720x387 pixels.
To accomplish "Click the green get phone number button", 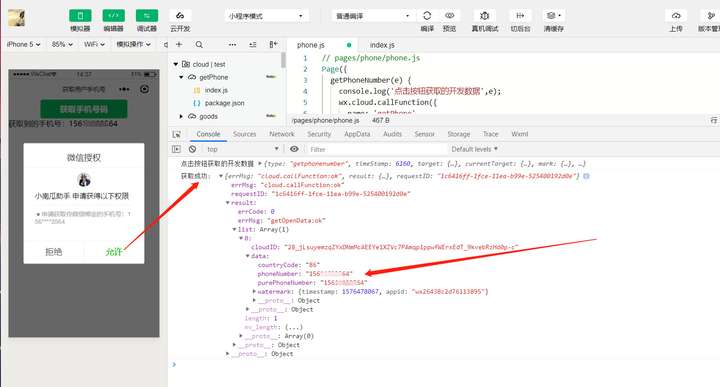I will click(84, 109).
